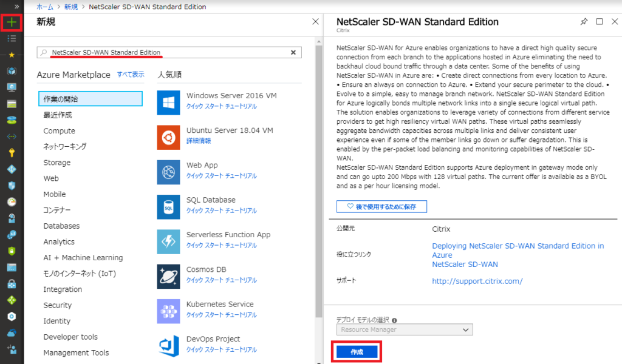This screenshot has height=364, width=622.
Task: Expand the left navigation sidebar
Action: tap(16, 6)
